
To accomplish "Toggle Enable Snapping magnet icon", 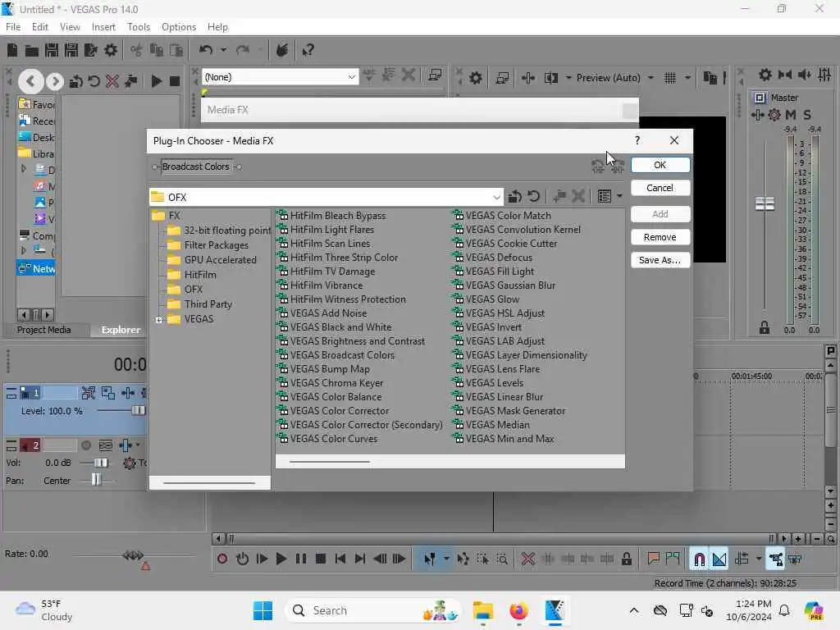I will click(699, 559).
